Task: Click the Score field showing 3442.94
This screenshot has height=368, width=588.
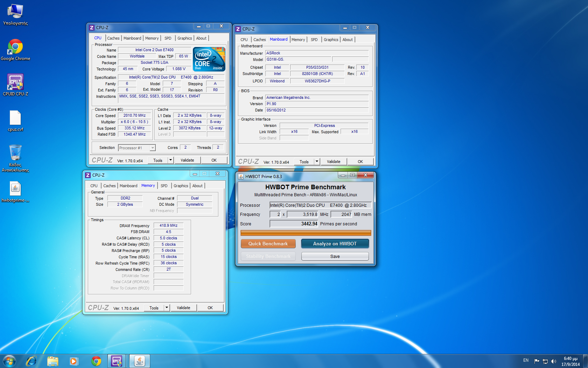Action: (294, 224)
